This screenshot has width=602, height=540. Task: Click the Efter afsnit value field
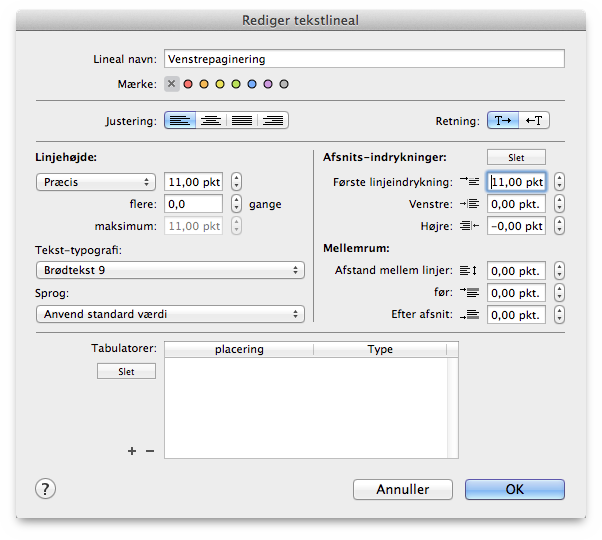click(516, 315)
